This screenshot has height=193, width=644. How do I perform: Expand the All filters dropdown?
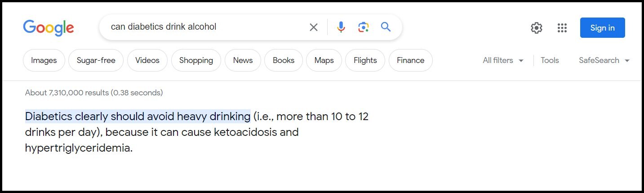pos(503,60)
